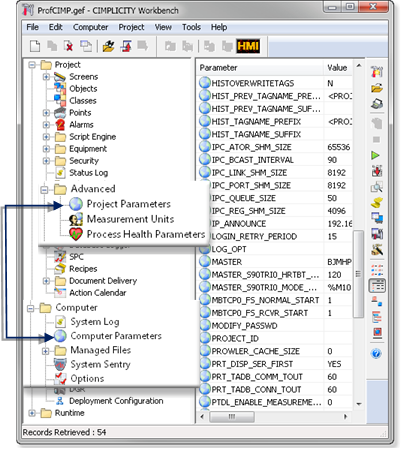
Task: Click the HMI button in toolbar
Action: [x=248, y=46]
